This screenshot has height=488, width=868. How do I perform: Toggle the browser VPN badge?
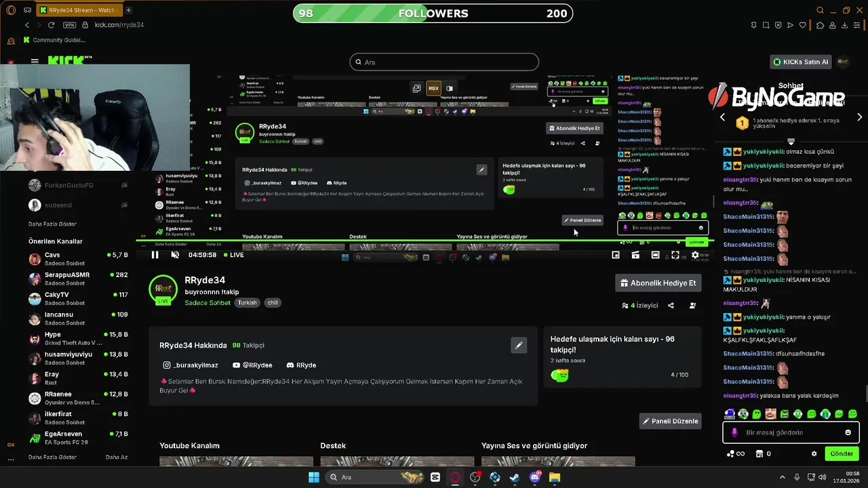tap(69, 25)
